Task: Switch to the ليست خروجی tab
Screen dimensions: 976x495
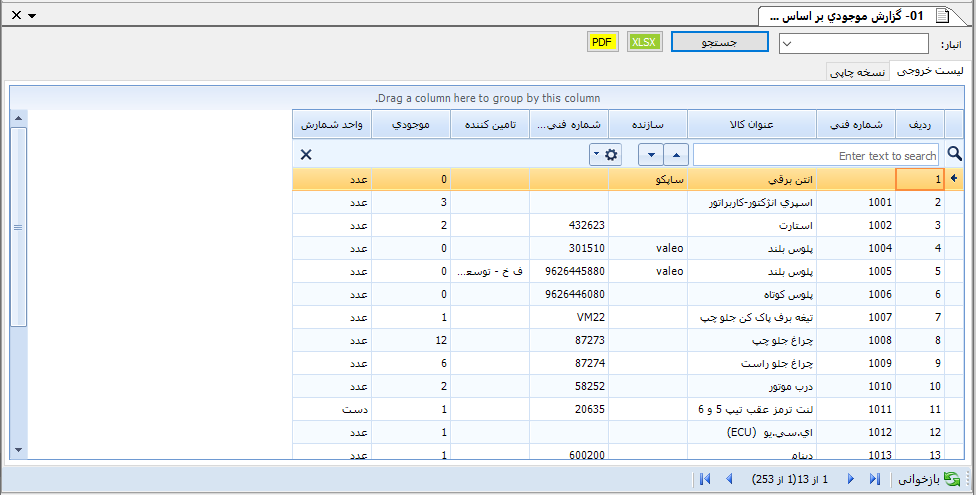Action: click(x=930, y=71)
